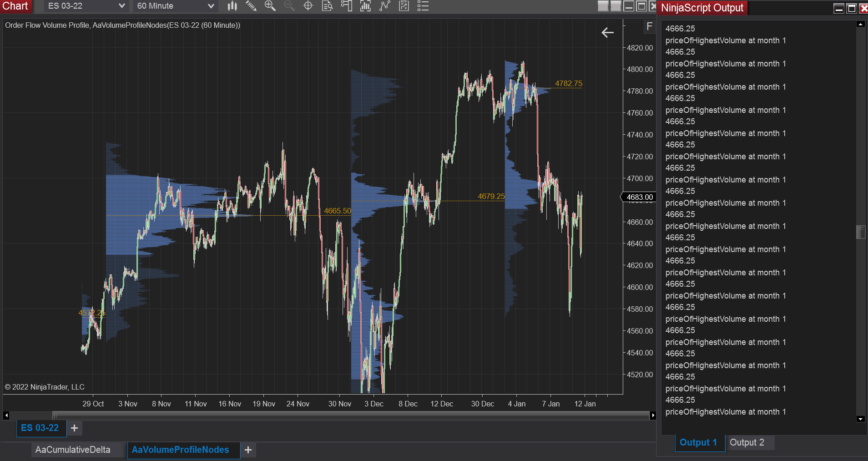Screen dimensions: 868x461
Task: Click the back arrow on chart
Action: pos(608,32)
